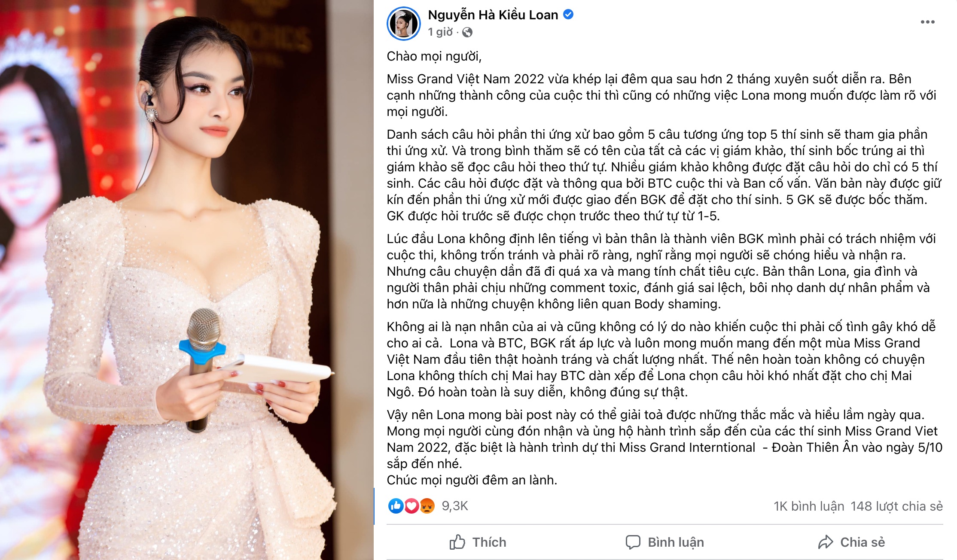Click the speech bubble comment icon
Screen dimensions: 957x560
633,542
